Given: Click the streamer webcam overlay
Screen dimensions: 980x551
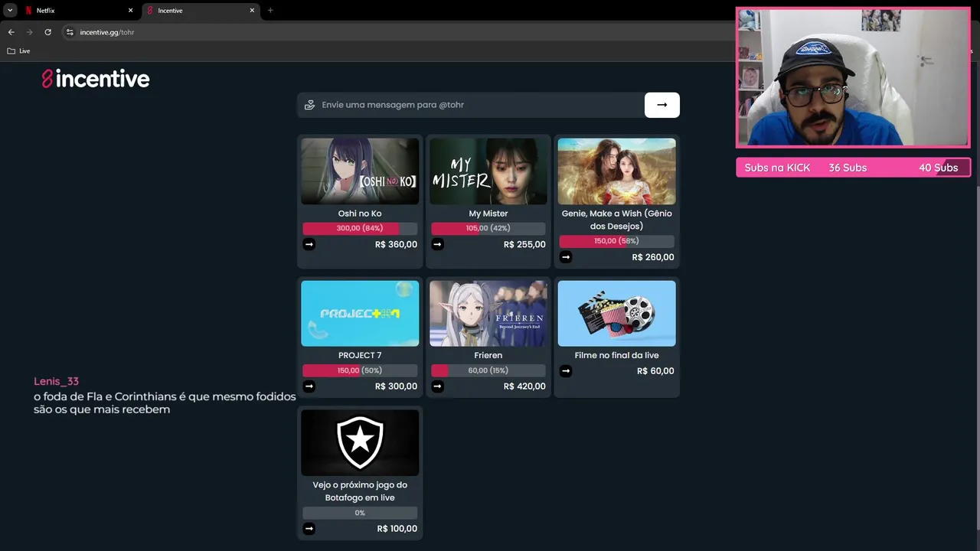Looking at the screenshot, I should point(853,77).
